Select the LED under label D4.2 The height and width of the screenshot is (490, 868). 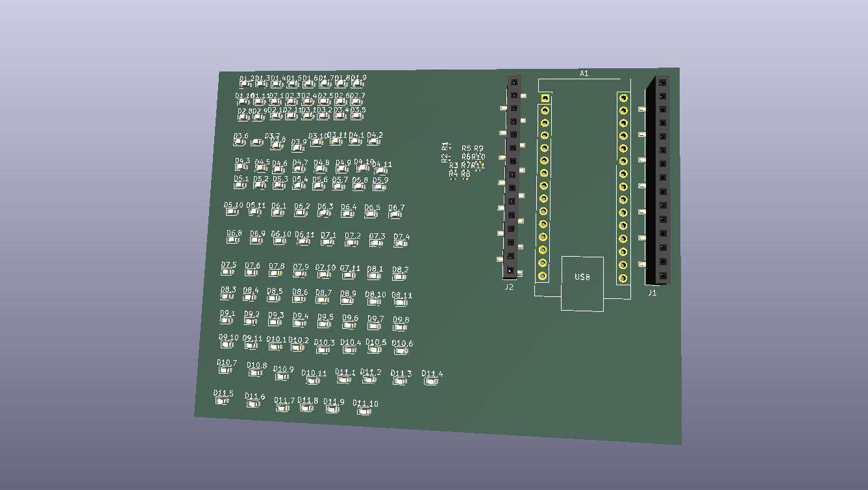coord(374,142)
